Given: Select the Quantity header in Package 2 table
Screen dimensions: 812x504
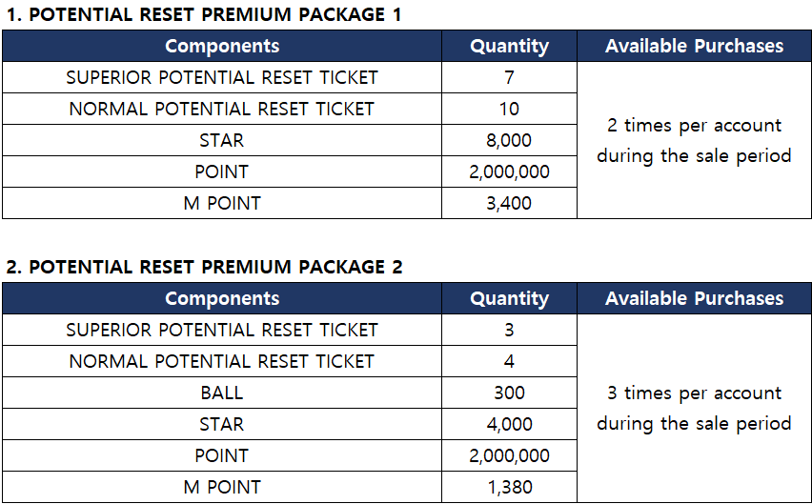Looking at the screenshot, I should tap(509, 298).
